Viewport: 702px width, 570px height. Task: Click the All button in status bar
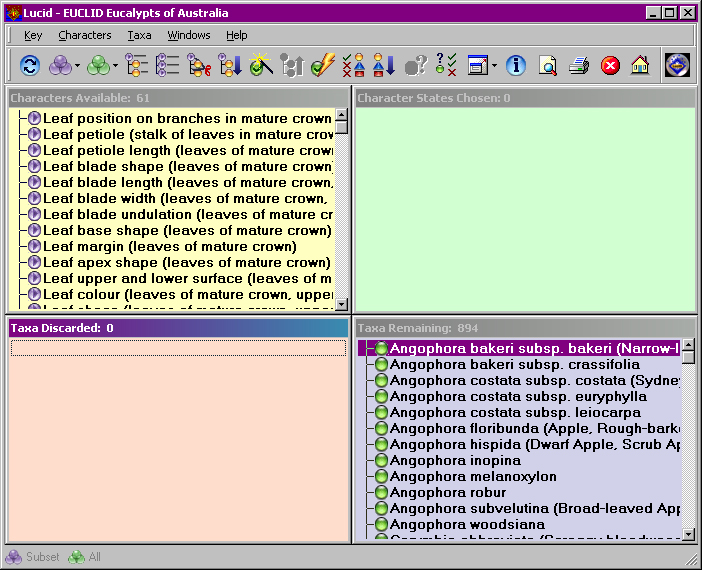pos(84,557)
